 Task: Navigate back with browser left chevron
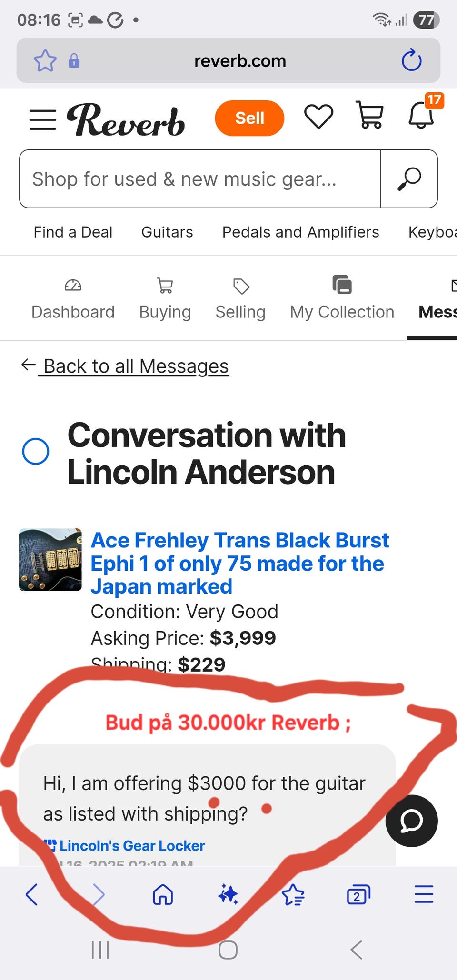tap(32, 894)
